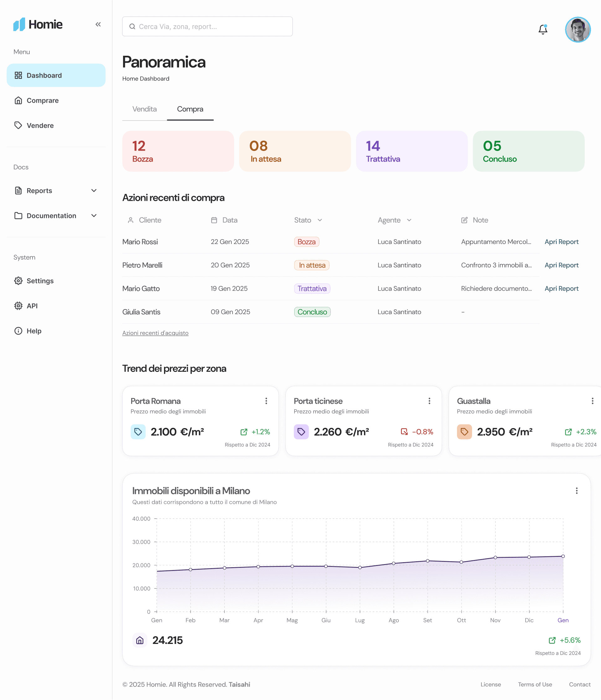Screen dimensions: 601x700
Task: Open Apri Report for Mario Gatto
Action: point(561,288)
